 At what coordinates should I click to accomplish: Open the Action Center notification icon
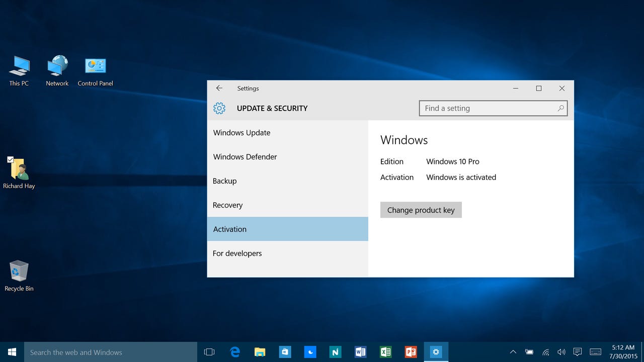tap(577, 352)
